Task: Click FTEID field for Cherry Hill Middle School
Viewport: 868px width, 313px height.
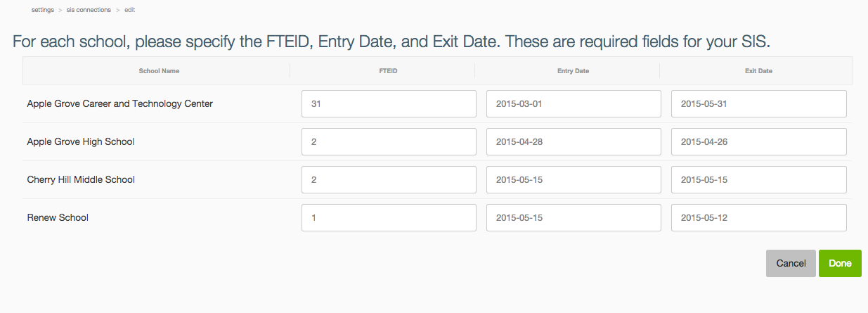Action: pyautogui.click(x=389, y=179)
